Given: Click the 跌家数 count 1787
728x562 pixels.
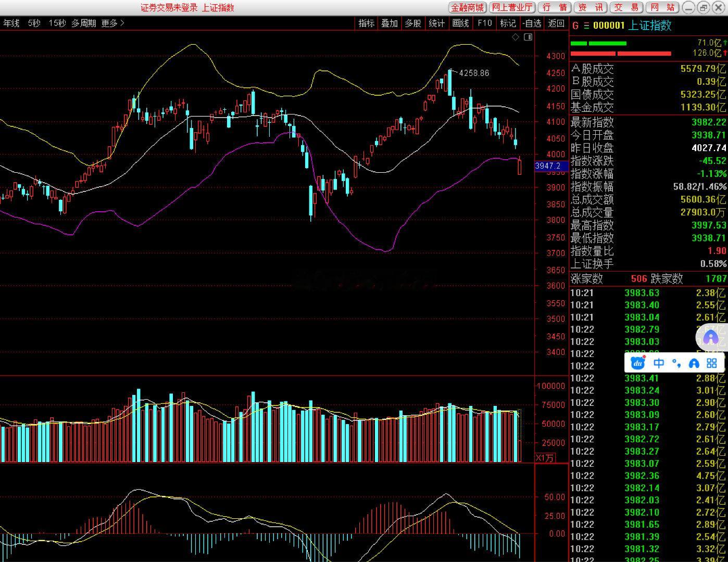Looking at the screenshot, I should click(x=716, y=279).
